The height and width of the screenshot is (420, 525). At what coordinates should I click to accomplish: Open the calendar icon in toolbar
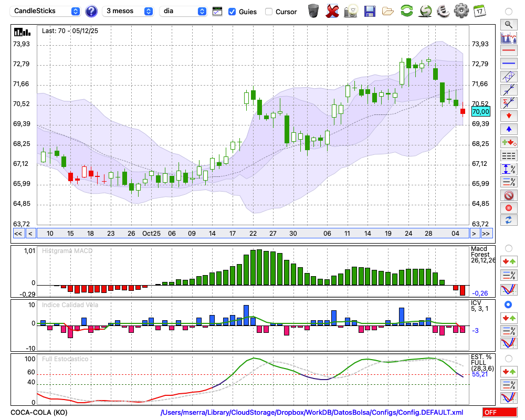479,10
